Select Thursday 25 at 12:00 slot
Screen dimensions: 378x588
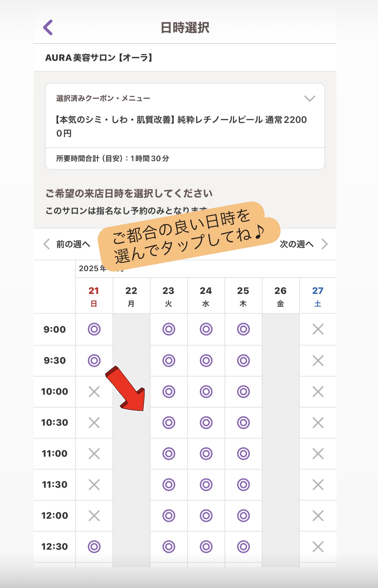[x=243, y=516]
